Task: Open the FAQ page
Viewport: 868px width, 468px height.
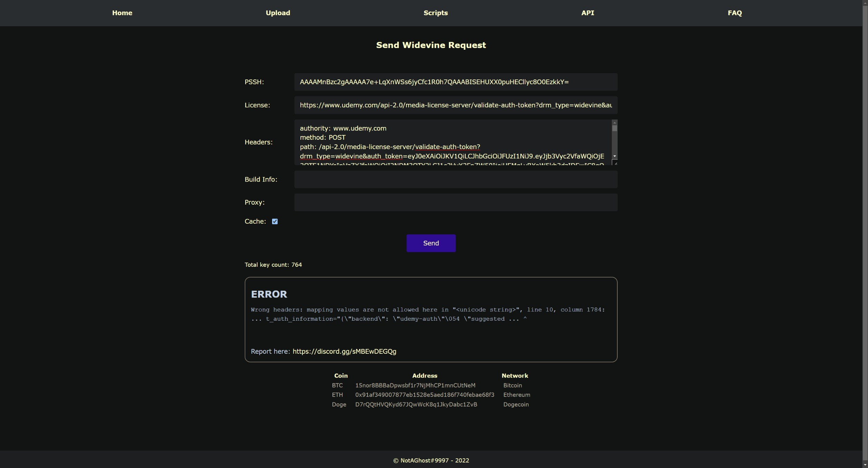Action: pyautogui.click(x=735, y=13)
